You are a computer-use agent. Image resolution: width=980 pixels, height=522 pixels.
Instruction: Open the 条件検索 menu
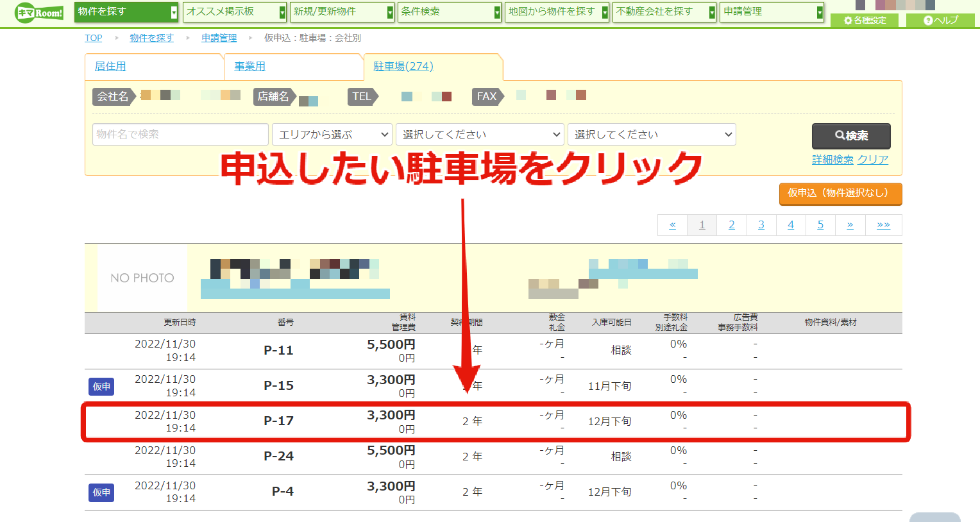tap(450, 12)
